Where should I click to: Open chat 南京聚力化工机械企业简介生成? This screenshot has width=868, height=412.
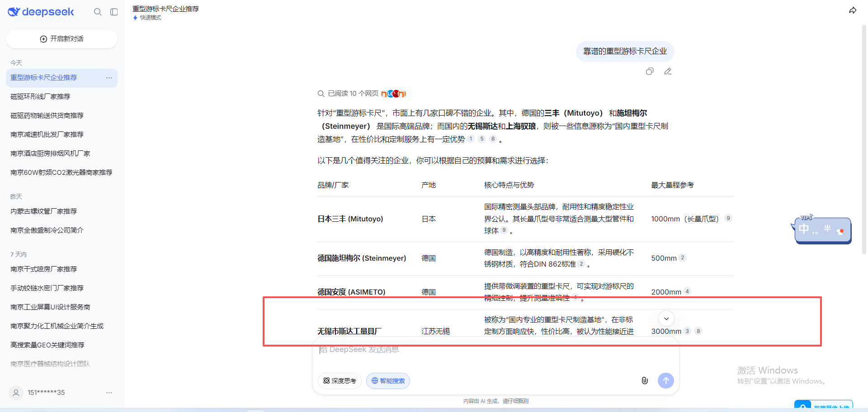pos(61,326)
